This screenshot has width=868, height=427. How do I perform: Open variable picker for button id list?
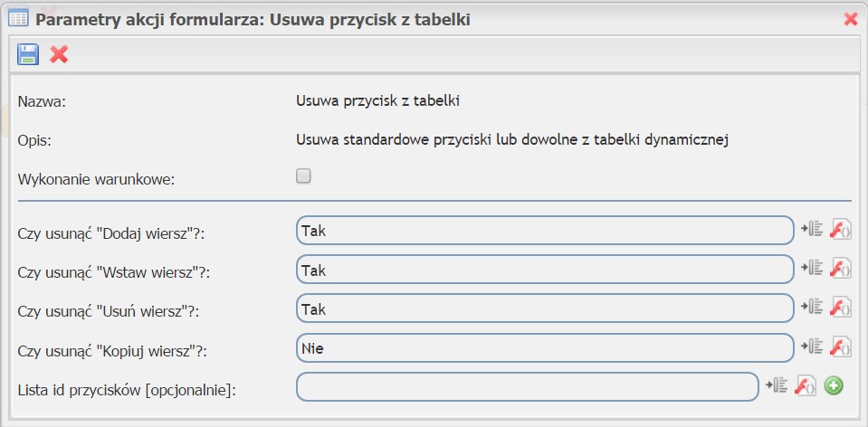coord(775,386)
